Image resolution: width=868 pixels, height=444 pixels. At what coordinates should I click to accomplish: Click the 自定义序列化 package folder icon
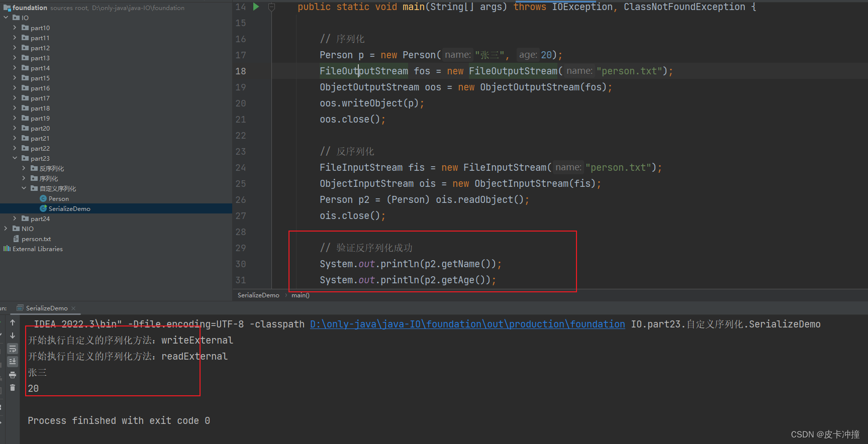click(x=34, y=188)
